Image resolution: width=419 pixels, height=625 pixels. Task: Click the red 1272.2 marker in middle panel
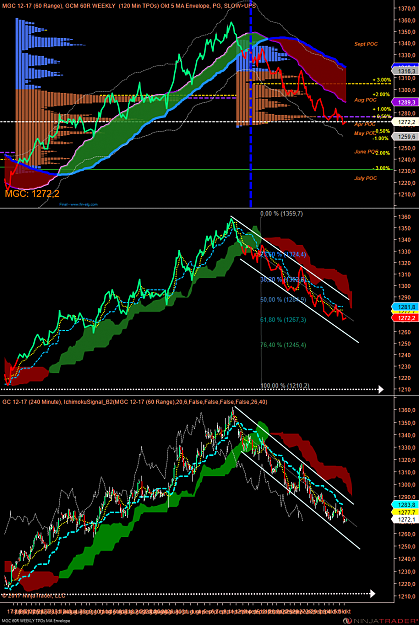click(x=405, y=317)
